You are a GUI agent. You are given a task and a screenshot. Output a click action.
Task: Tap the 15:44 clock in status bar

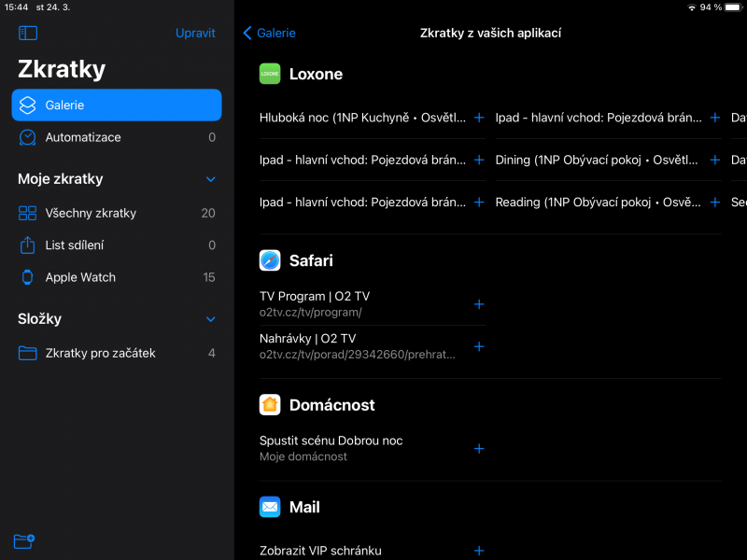[x=16, y=7]
